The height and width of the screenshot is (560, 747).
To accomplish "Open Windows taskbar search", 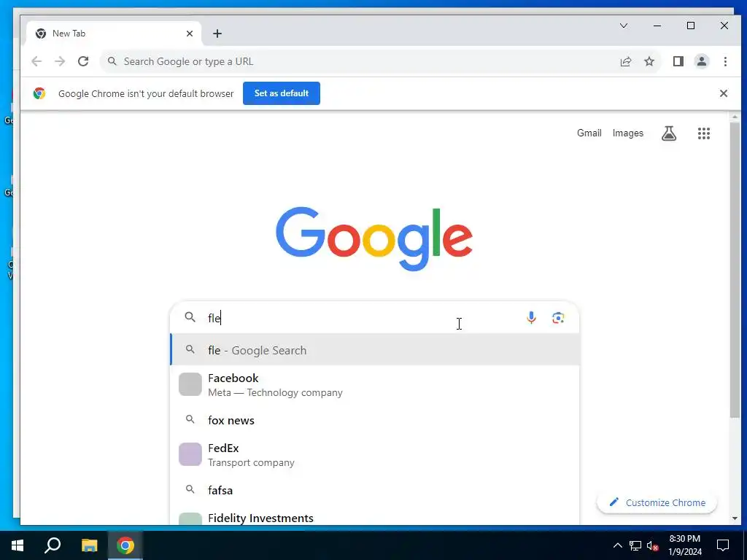I will [53, 545].
